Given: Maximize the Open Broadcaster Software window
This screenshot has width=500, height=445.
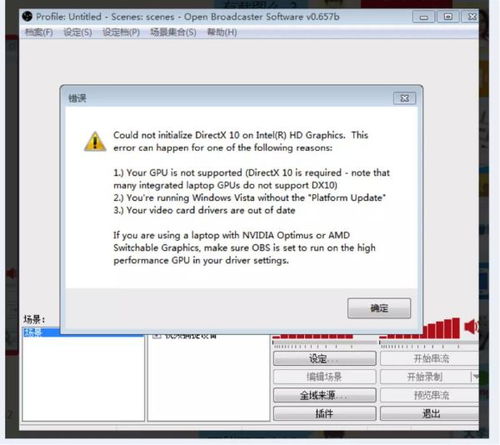Looking at the screenshot, I should [448, 17].
